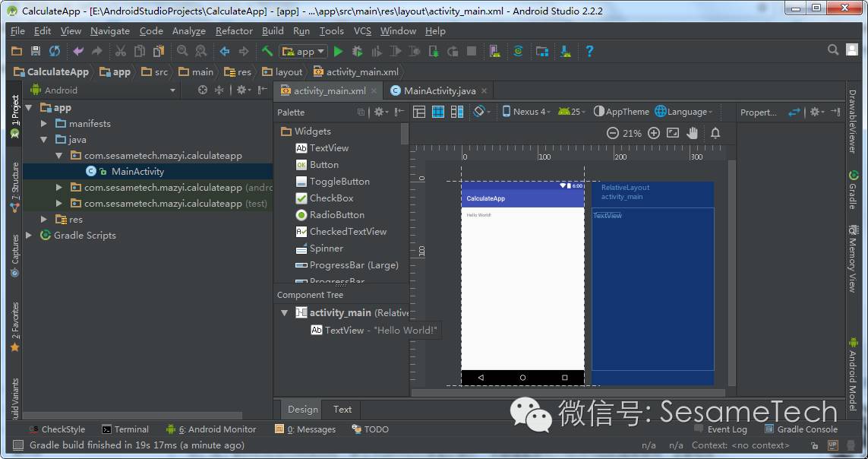Open the Language locale dropdown

pos(683,112)
